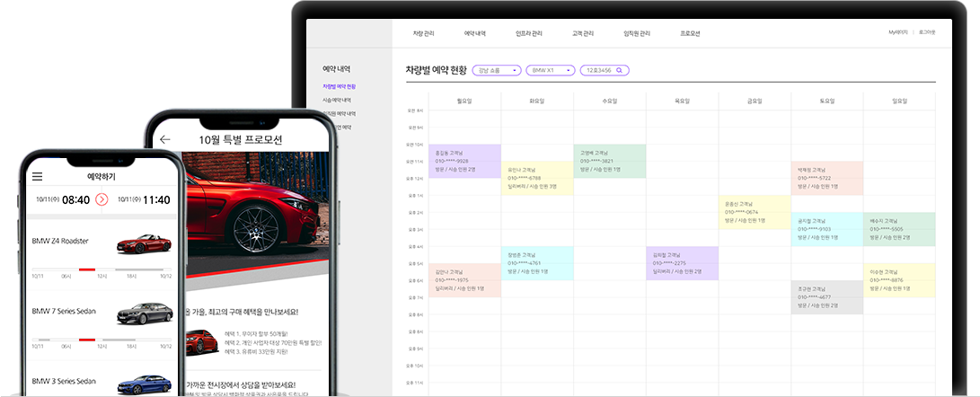Open pink Monday booking ending 1975
This screenshot has height=397, width=980.
point(464,280)
